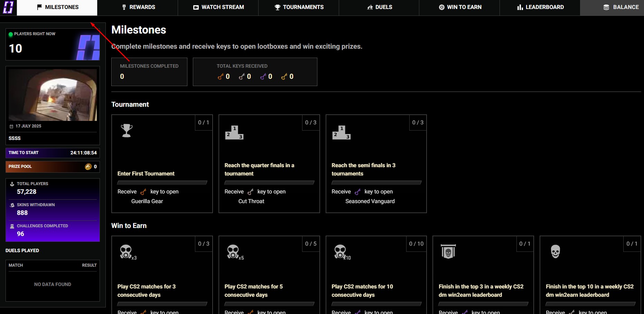Click the podium icon on quarter finals milestone
Viewport: 644px width, 314px height.
tap(234, 133)
